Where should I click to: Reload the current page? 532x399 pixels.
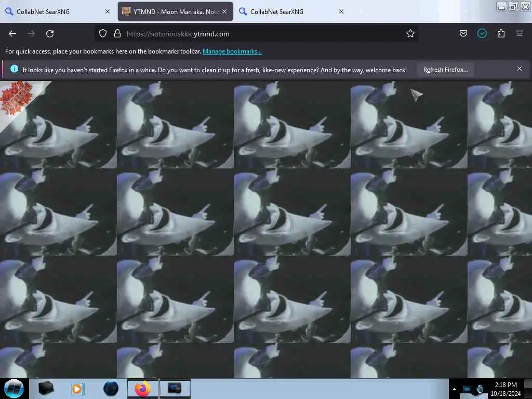point(50,34)
